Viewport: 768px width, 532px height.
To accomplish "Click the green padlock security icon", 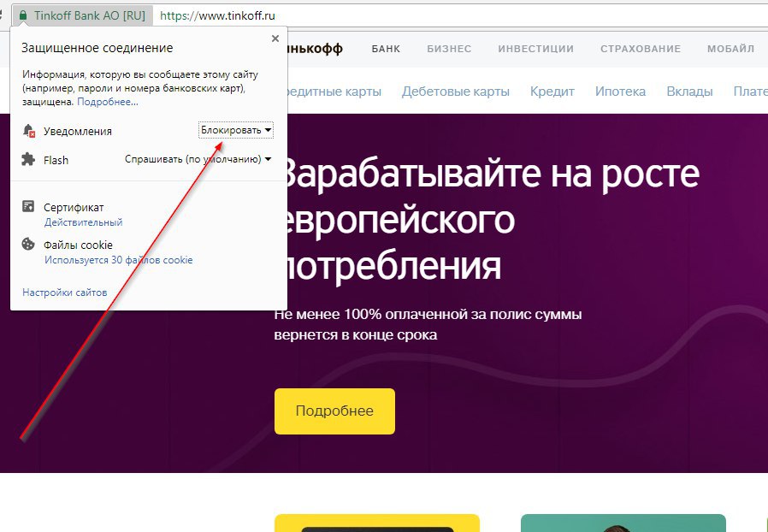I will [23, 15].
